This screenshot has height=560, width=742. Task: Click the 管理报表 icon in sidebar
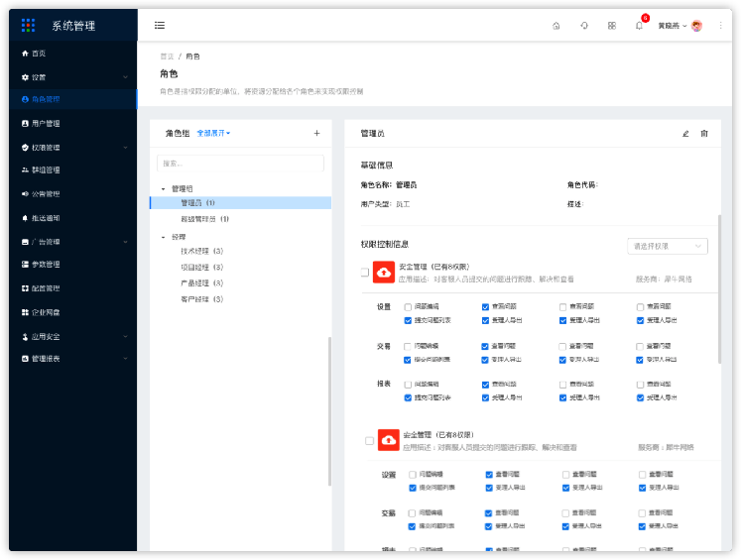click(x=25, y=359)
